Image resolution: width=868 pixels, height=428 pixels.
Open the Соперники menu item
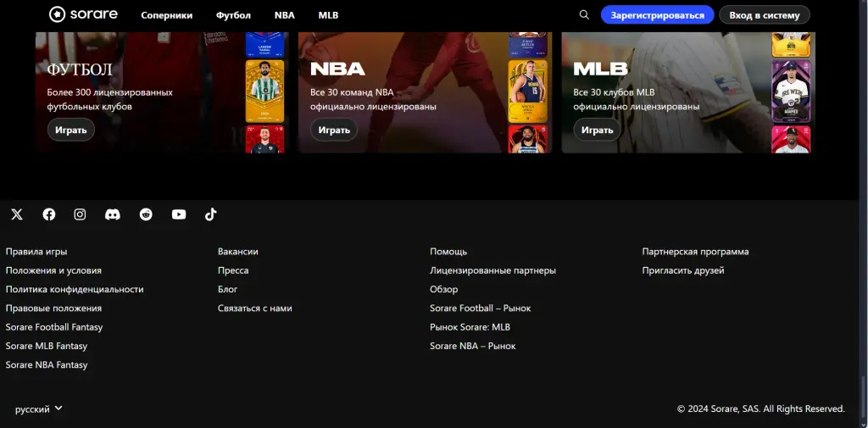pos(167,15)
